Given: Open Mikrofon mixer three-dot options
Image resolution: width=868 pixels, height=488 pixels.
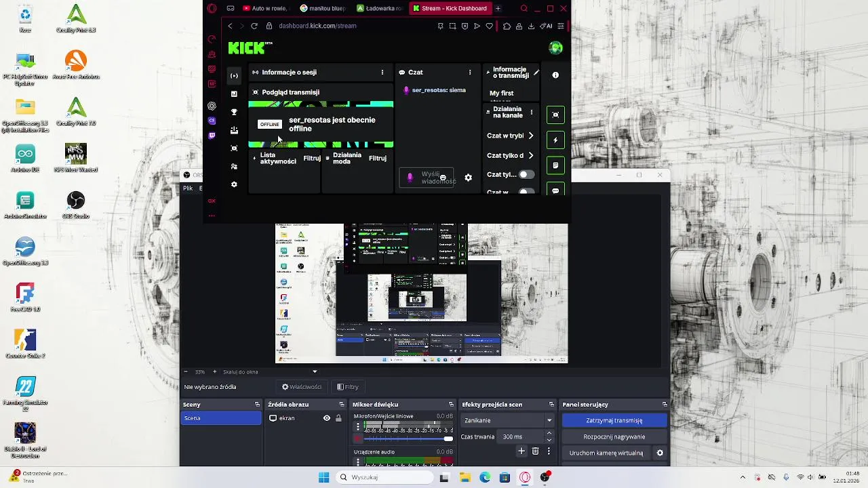Looking at the screenshot, I should [x=358, y=427].
